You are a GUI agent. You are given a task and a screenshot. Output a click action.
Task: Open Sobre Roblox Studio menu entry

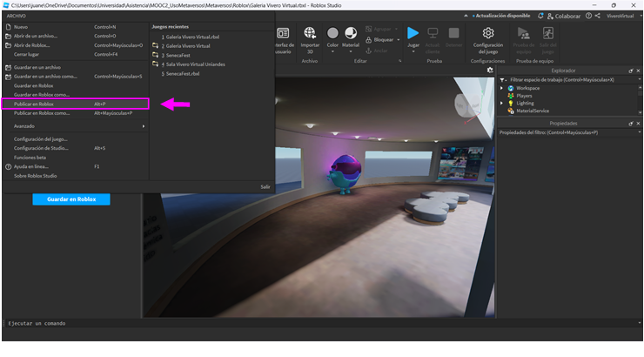pyautogui.click(x=76, y=175)
